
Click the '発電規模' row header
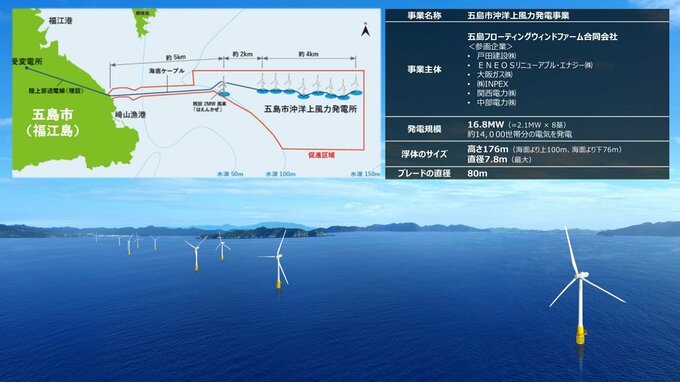[424, 129]
